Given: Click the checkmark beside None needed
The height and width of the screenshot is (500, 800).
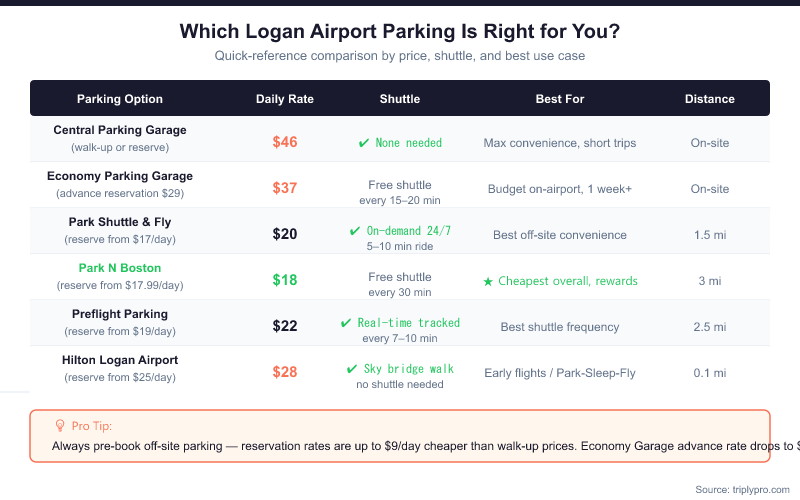Looking at the screenshot, I should coord(364,143).
